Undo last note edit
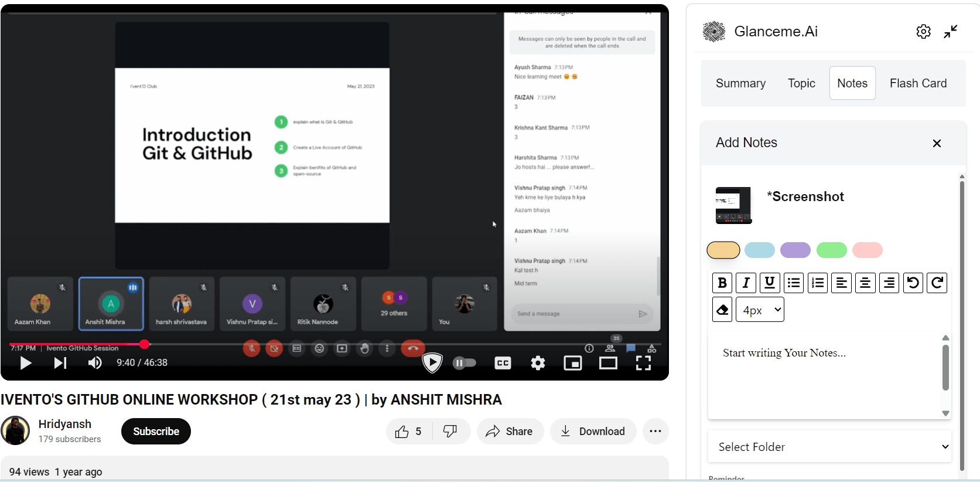Image resolution: width=980 pixels, height=482 pixels. (x=913, y=283)
